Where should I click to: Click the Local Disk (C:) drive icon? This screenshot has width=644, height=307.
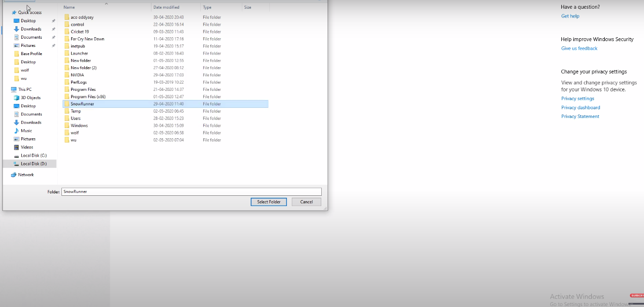pyautogui.click(x=16, y=155)
